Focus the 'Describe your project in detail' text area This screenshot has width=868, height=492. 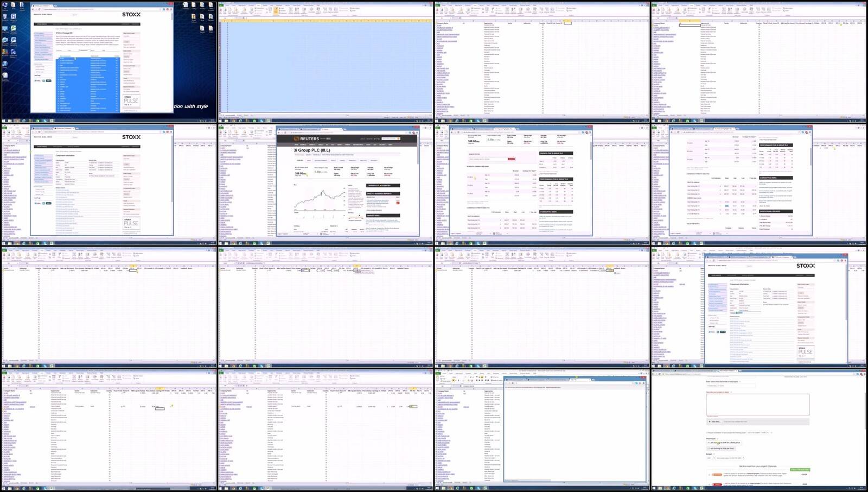tap(757, 405)
